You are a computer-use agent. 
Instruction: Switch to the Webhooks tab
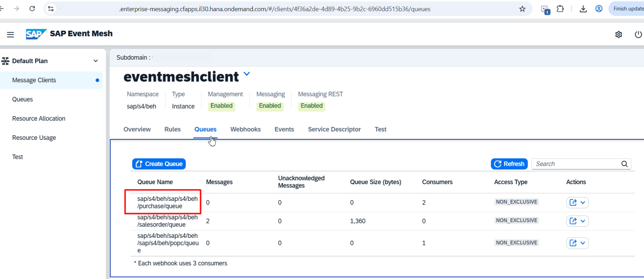pyautogui.click(x=245, y=129)
